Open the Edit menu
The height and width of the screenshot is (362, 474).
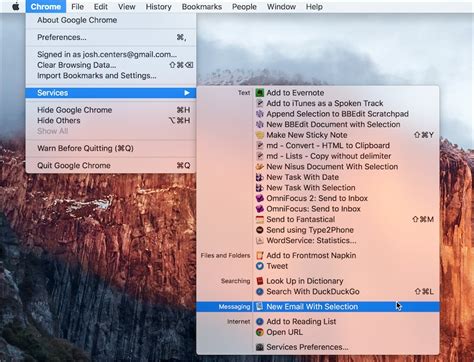[x=100, y=7]
